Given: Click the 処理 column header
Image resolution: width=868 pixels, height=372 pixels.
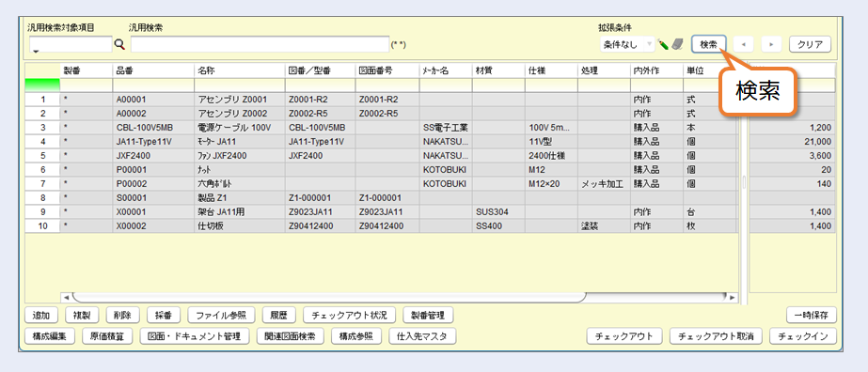Looking at the screenshot, I should coord(604,70).
